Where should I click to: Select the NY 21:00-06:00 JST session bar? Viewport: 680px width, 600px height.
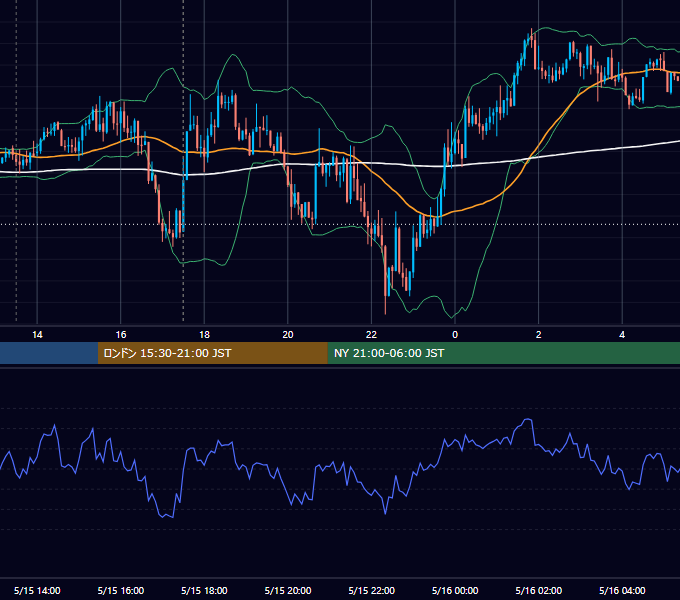(x=503, y=353)
